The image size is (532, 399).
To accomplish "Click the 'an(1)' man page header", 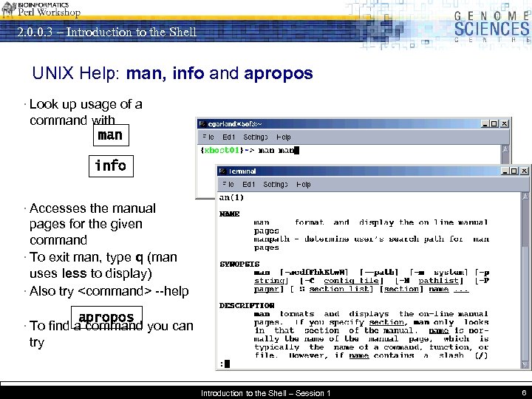I will [x=231, y=197].
